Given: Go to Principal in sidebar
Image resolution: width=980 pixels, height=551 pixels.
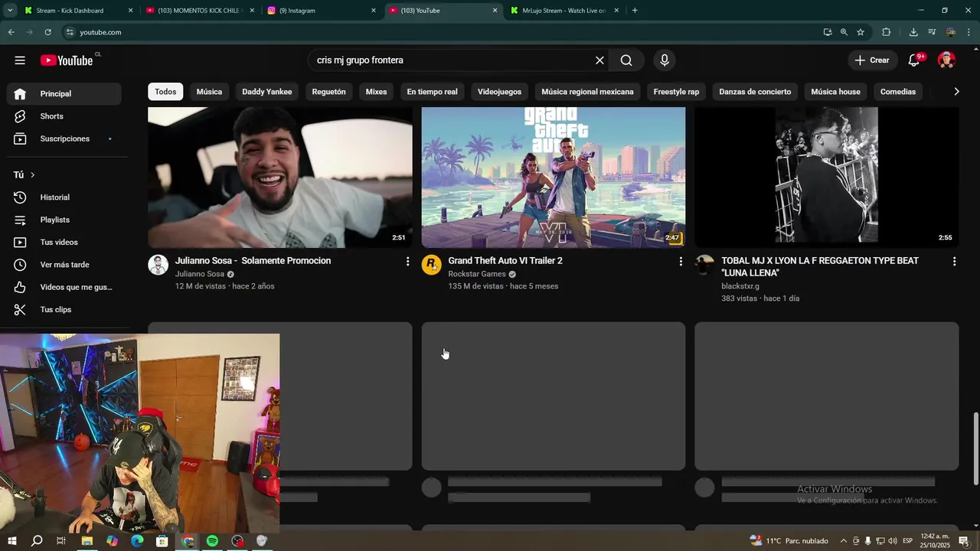Looking at the screenshot, I should coord(64,93).
